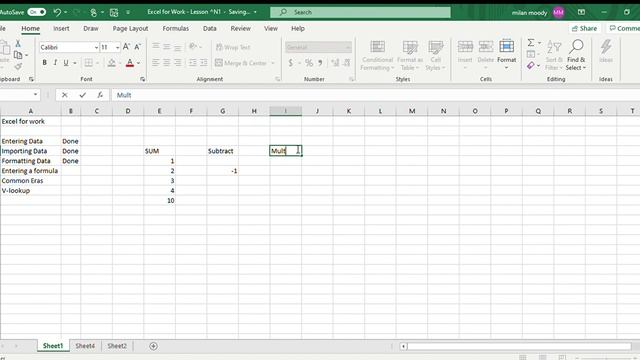This screenshot has width=640, height=360.
Task: Open the Calibri font name dropdown
Action: coord(96,47)
